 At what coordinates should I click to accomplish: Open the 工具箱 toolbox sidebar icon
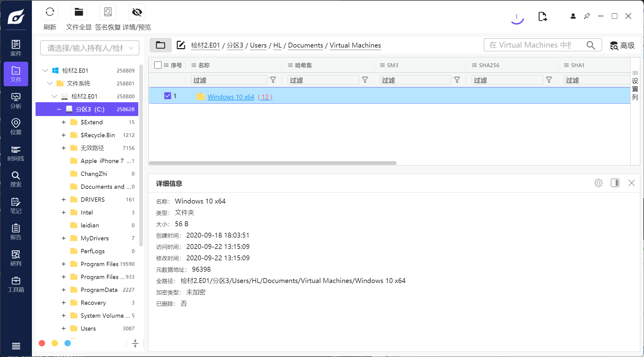[x=16, y=284]
